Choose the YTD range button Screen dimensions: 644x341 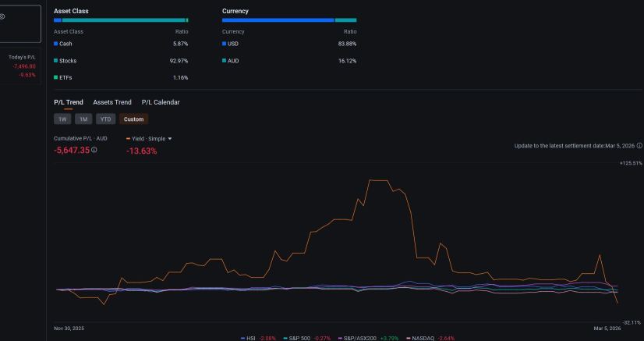(105, 119)
